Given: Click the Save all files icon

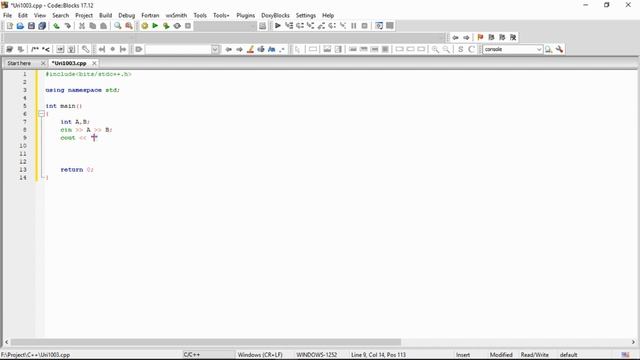Looking at the screenshot, I should (x=42, y=26).
